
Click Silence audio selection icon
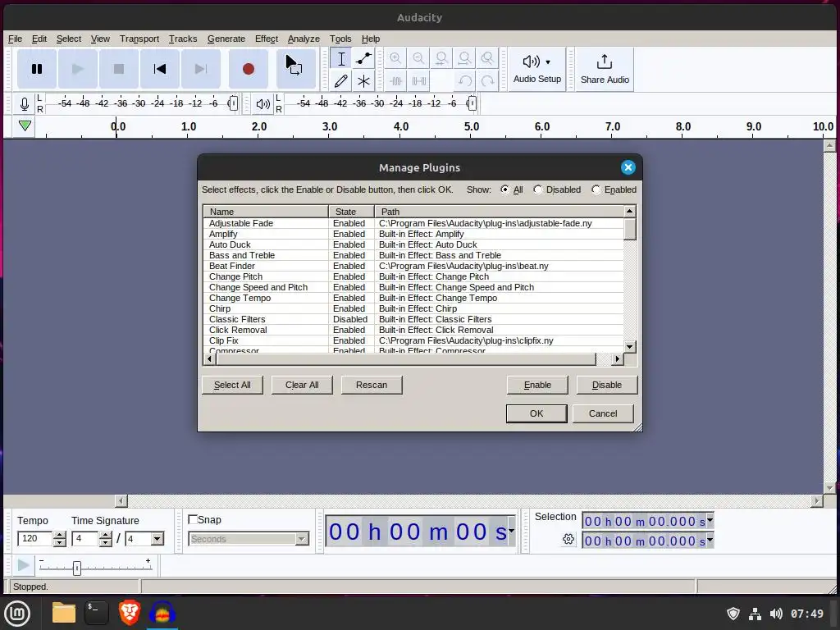(x=418, y=81)
